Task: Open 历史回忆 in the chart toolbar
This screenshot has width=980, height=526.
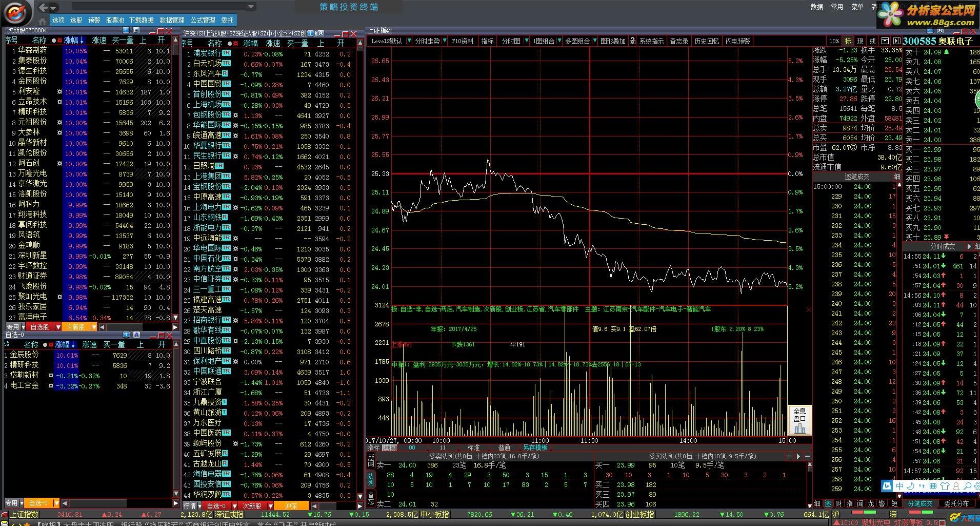Action: coord(707,41)
